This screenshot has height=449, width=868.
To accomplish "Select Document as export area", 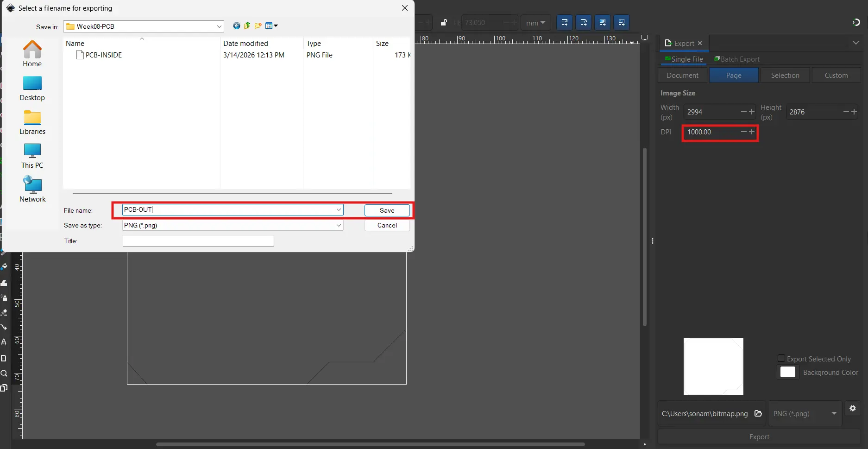I will tap(682, 76).
